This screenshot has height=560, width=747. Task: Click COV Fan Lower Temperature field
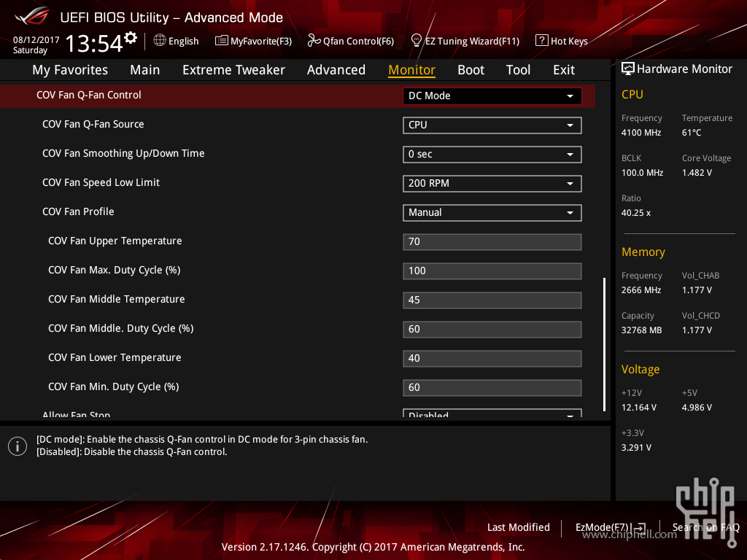pos(492,358)
